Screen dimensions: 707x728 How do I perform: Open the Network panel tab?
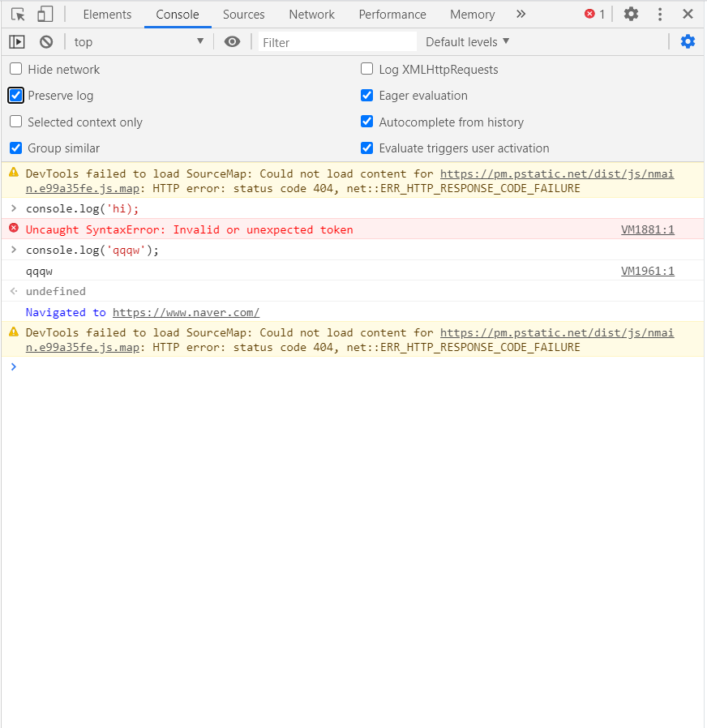[312, 14]
